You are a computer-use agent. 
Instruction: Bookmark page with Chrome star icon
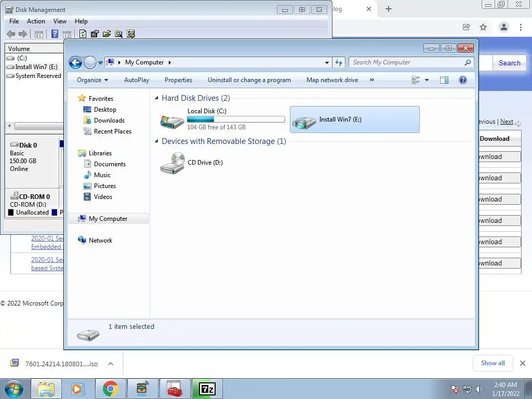click(483, 27)
